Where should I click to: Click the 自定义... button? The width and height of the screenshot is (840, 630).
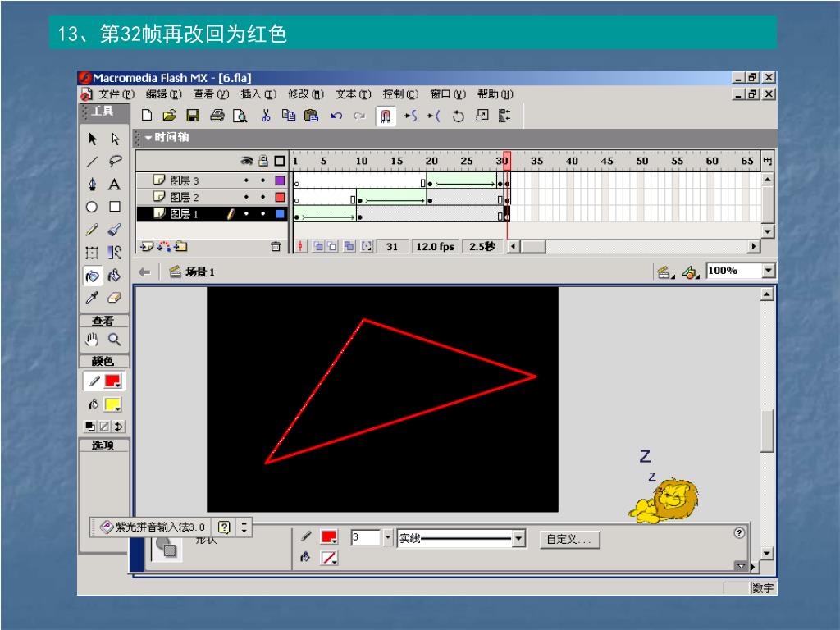(569, 539)
